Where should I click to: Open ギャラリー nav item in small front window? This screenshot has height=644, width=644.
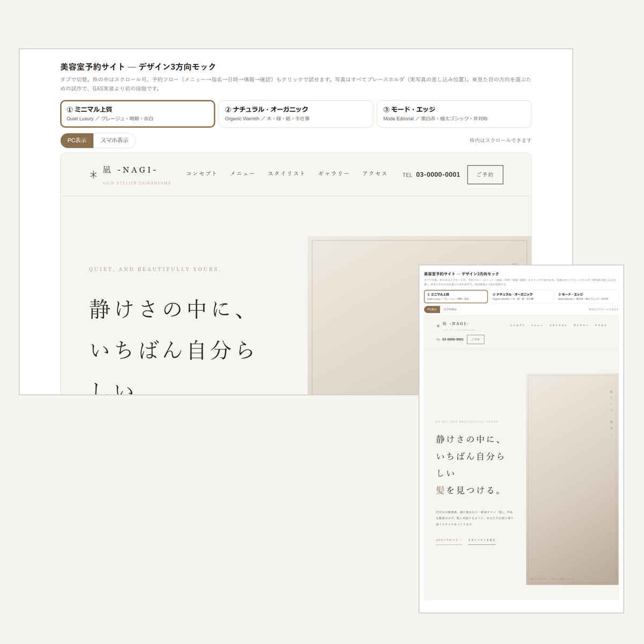[x=581, y=325]
